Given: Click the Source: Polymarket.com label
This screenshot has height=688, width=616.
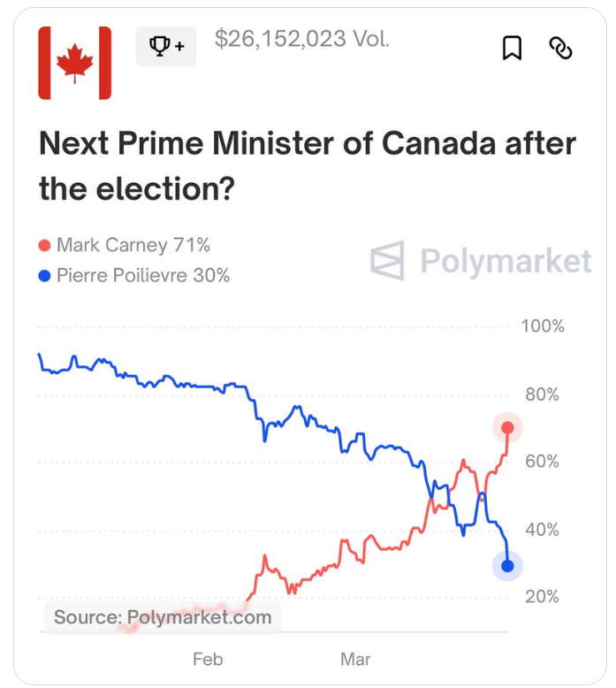Looking at the screenshot, I should [163, 617].
